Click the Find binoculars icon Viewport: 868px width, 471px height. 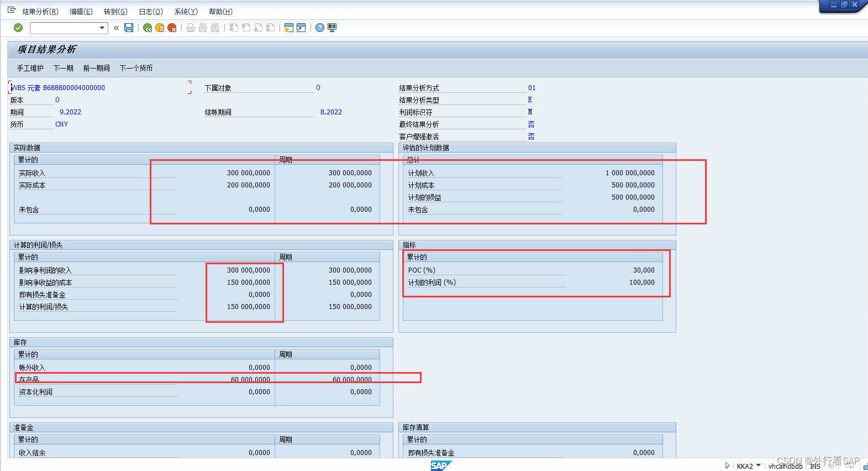coord(203,28)
